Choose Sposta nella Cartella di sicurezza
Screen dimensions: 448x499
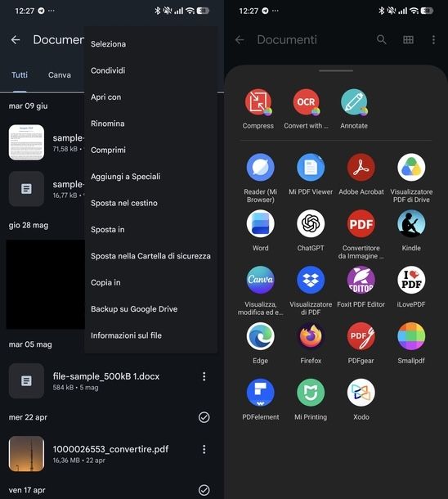click(x=150, y=256)
